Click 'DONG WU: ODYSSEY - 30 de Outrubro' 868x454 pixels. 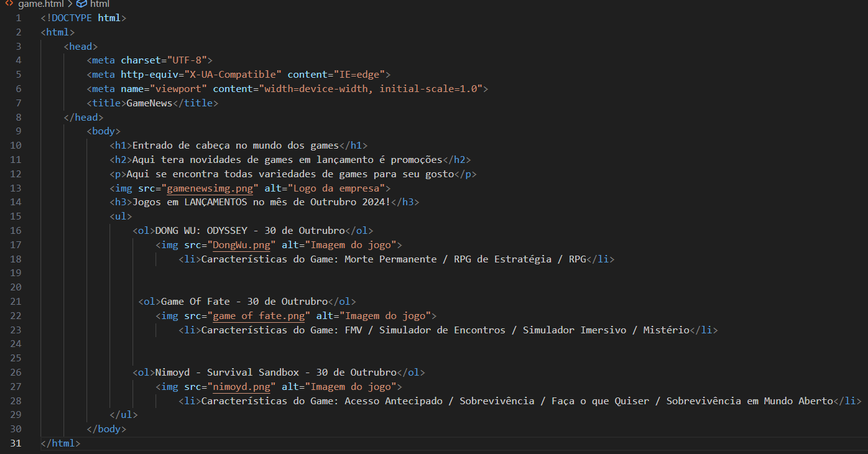(250, 230)
